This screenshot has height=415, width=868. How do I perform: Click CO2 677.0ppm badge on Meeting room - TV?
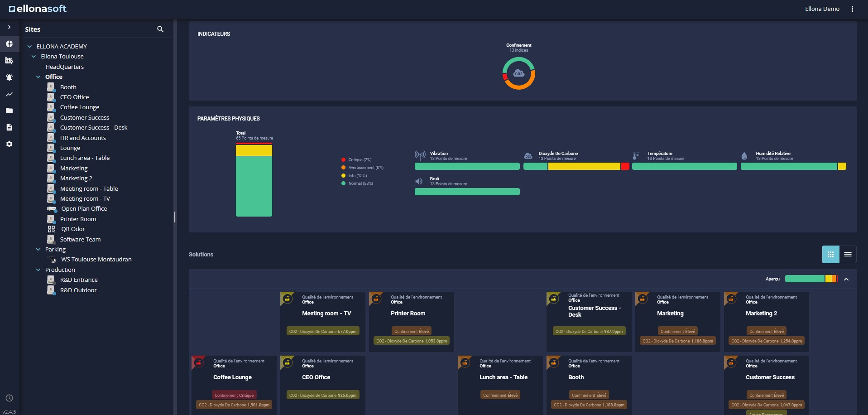pyautogui.click(x=323, y=331)
